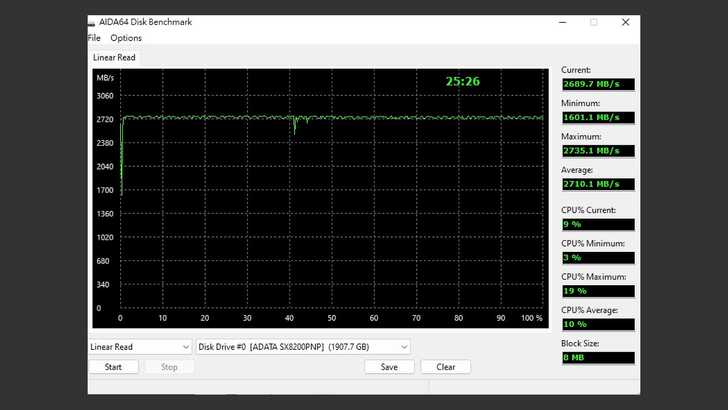The height and width of the screenshot is (410, 728).
Task: Click the Maximum value 2735.1 MB/s
Action: pyautogui.click(x=598, y=151)
